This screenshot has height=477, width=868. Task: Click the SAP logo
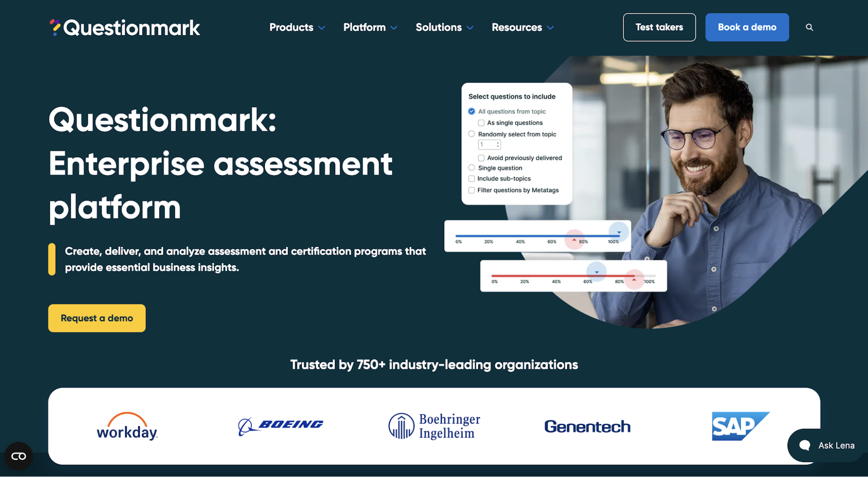coord(741,426)
